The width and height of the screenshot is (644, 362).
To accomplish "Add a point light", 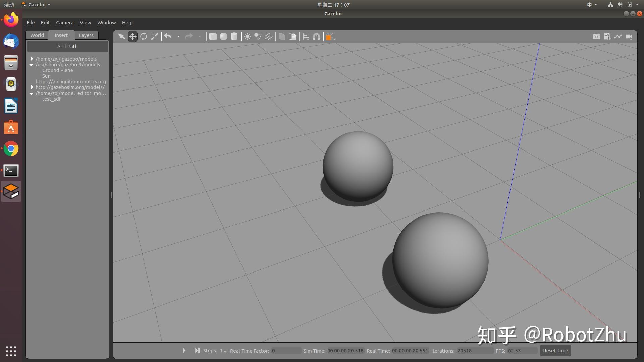I will point(247,36).
